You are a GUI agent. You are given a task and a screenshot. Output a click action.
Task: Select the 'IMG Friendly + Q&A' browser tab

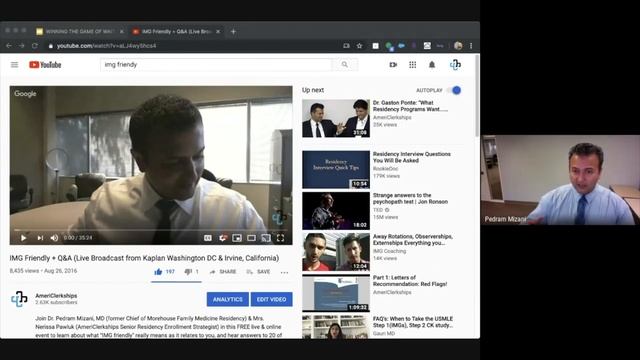point(176,31)
